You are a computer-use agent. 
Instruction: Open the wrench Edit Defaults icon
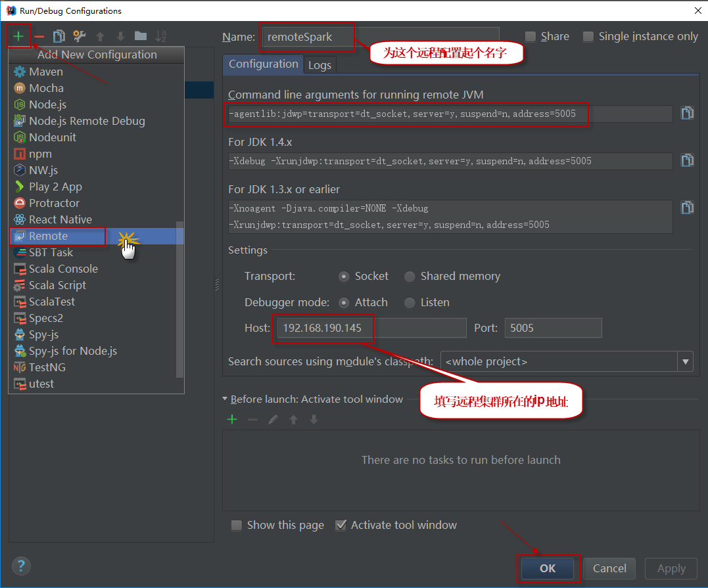coord(80,36)
